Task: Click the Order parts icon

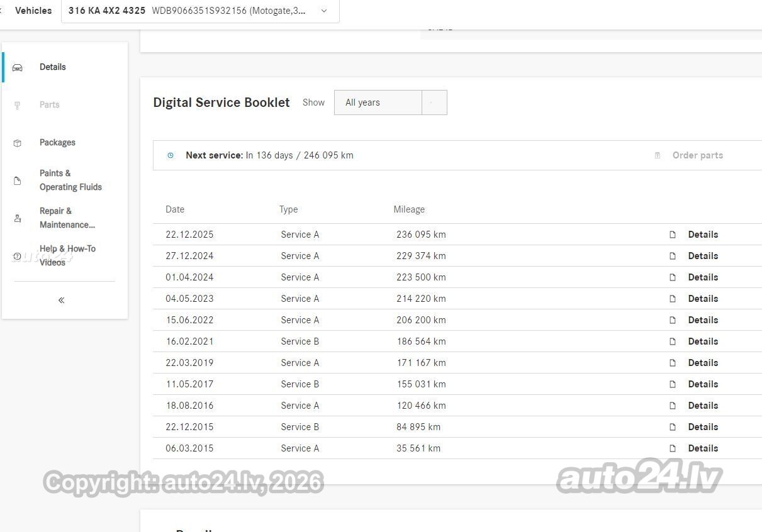Action: [x=658, y=155]
